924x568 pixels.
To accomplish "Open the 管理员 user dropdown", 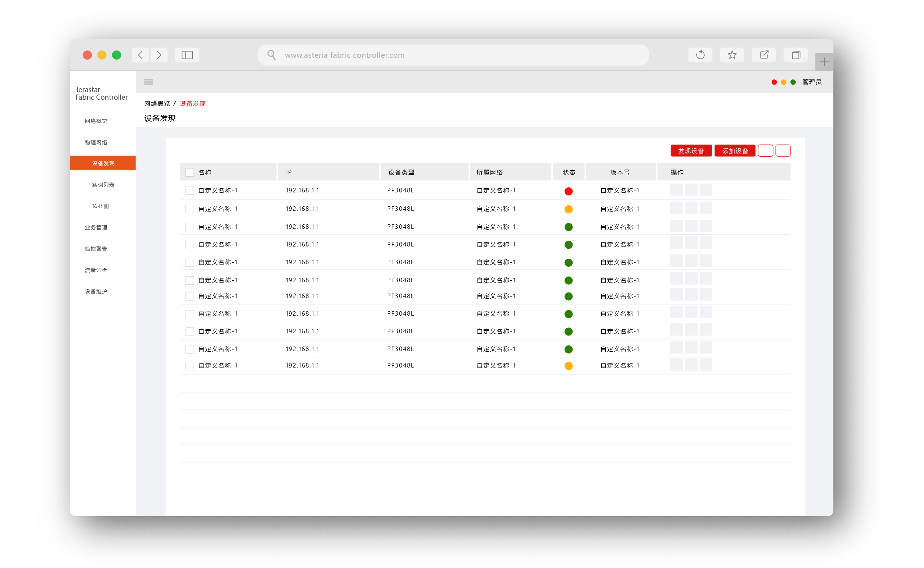I will point(812,82).
